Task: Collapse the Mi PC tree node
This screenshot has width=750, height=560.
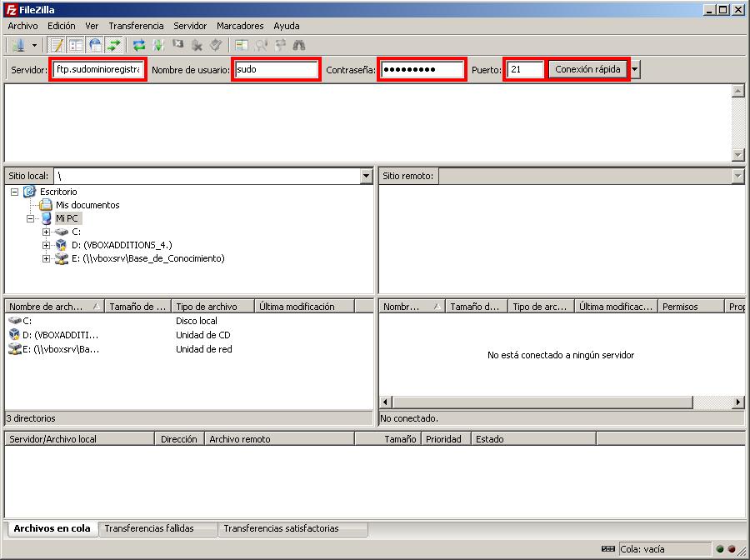Action: tap(31, 218)
